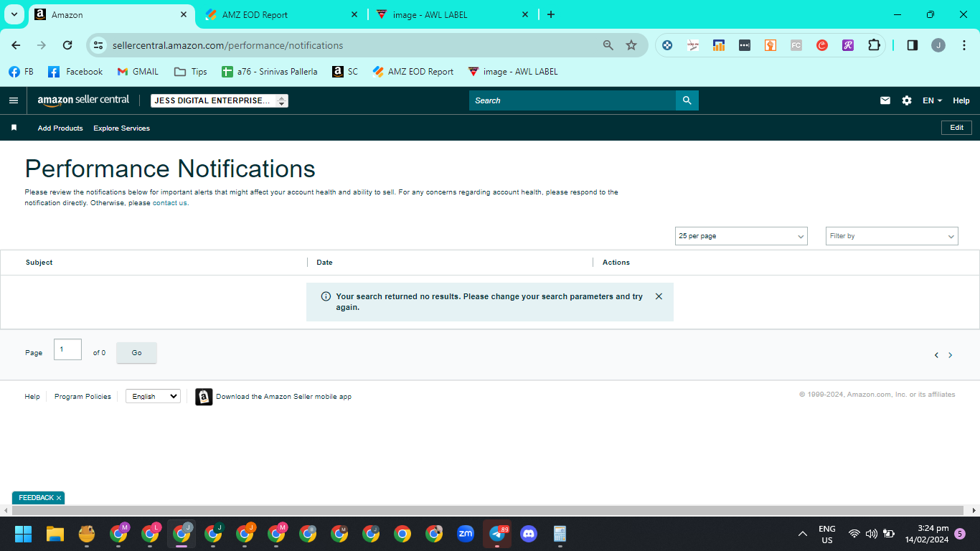Click the Amazon Seller Central logo
Viewport: 980px width, 551px height.
pyautogui.click(x=83, y=100)
